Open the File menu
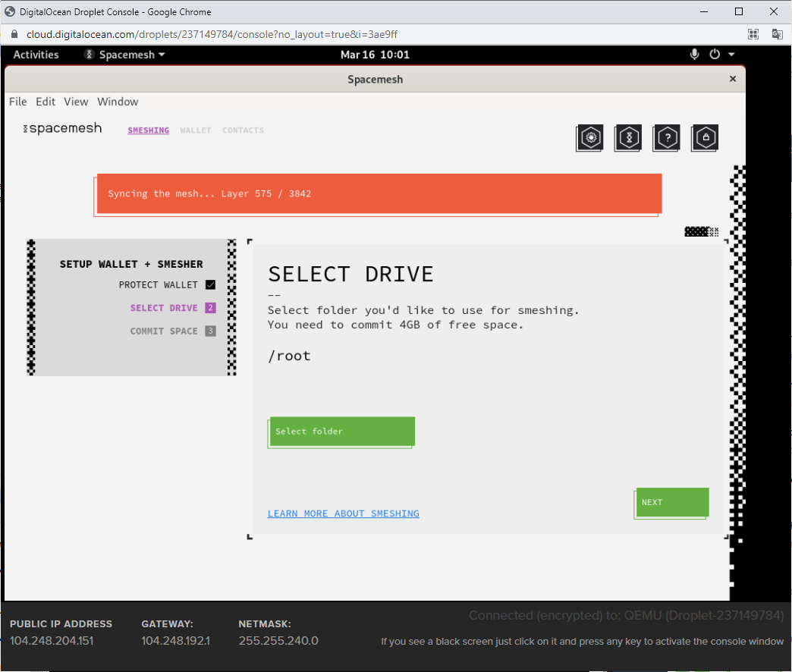The height and width of the screenshot is (672, 792). (17, 102)
